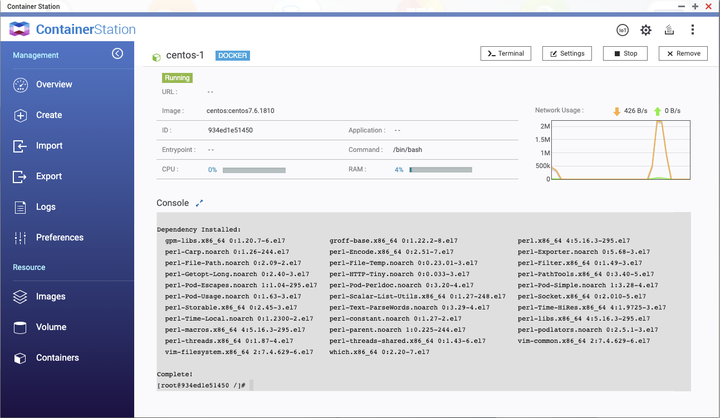Screen dimensions: 720x418
Task: Click the 4% RAM value
Action: [x=399, y=170]
